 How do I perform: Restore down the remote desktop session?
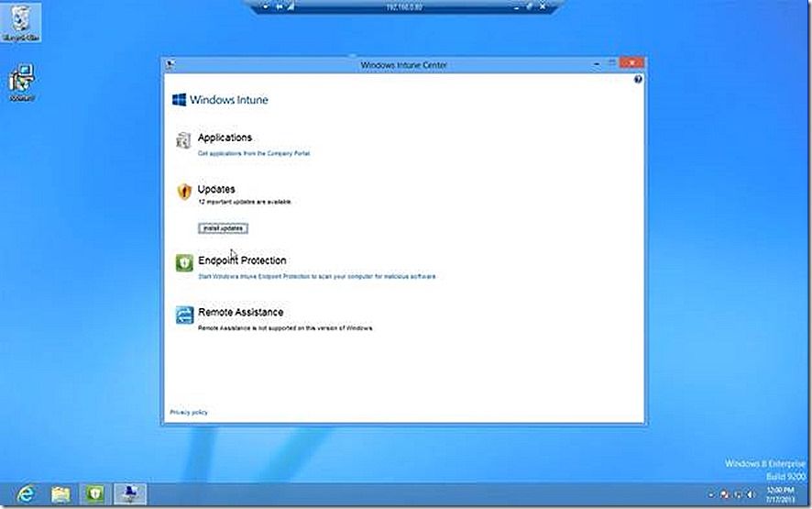click(529, 7)
